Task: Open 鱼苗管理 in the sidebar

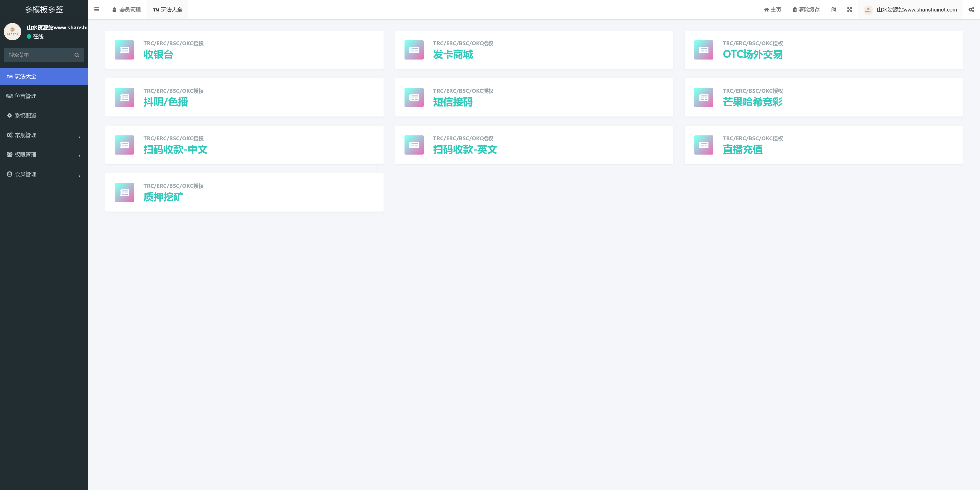Action: click(26, 96)
